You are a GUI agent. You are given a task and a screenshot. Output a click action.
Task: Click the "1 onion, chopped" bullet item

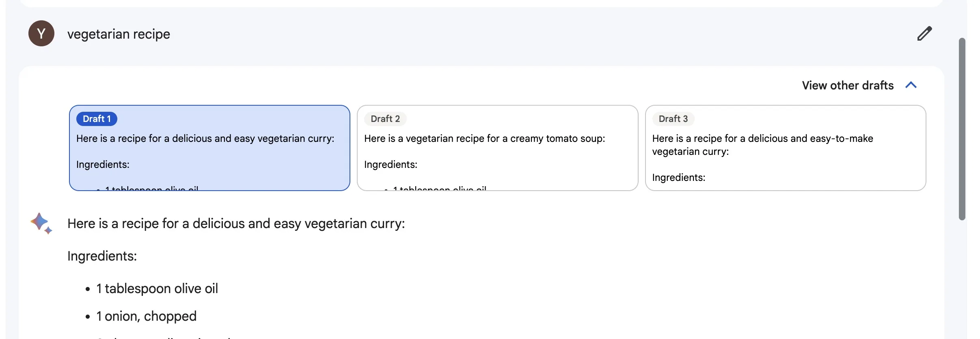click(x=146, y=316)
